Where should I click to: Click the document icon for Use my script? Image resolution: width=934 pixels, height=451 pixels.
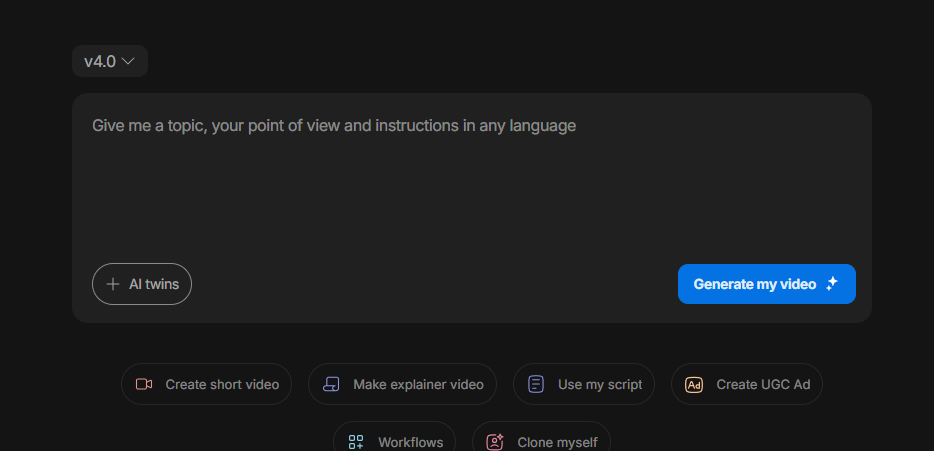click(536, 384)
